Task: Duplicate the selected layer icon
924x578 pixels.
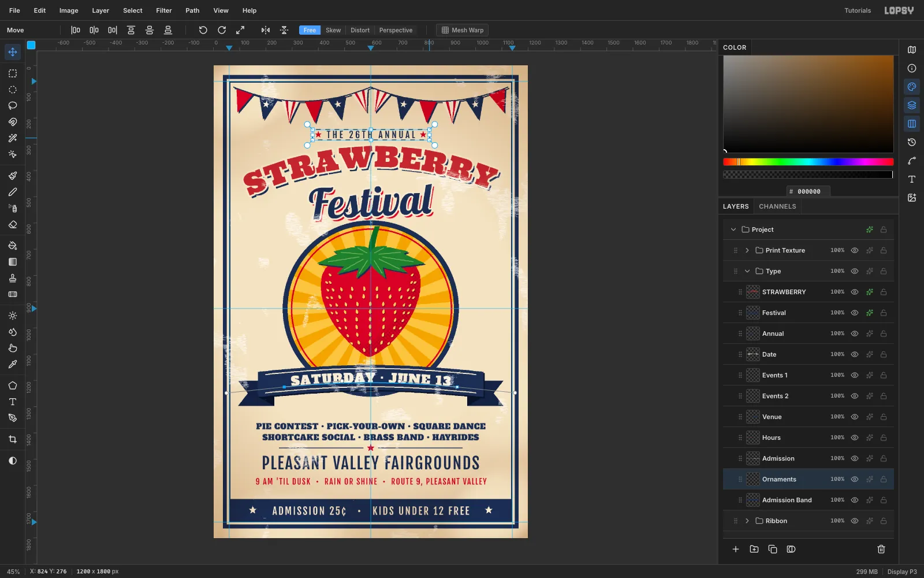Action: (x=773, y=549)
